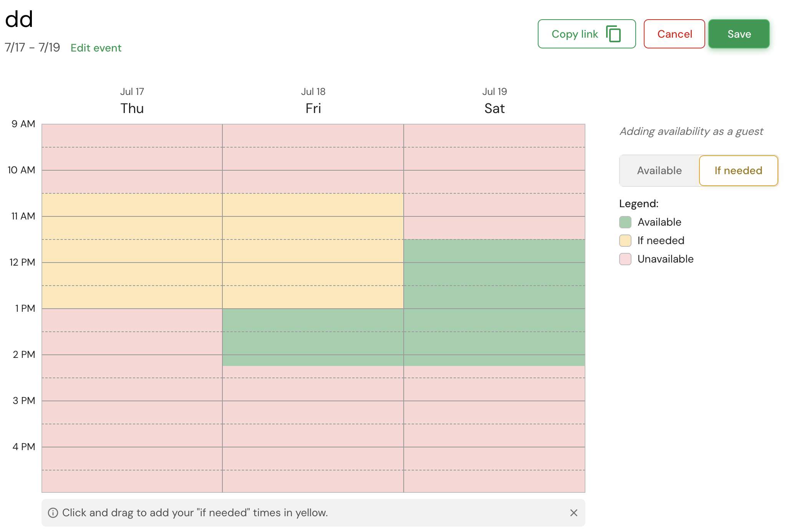Click green Available legend swatch
This screenshot has height=532, width=812.
click(x=625, y=222)
